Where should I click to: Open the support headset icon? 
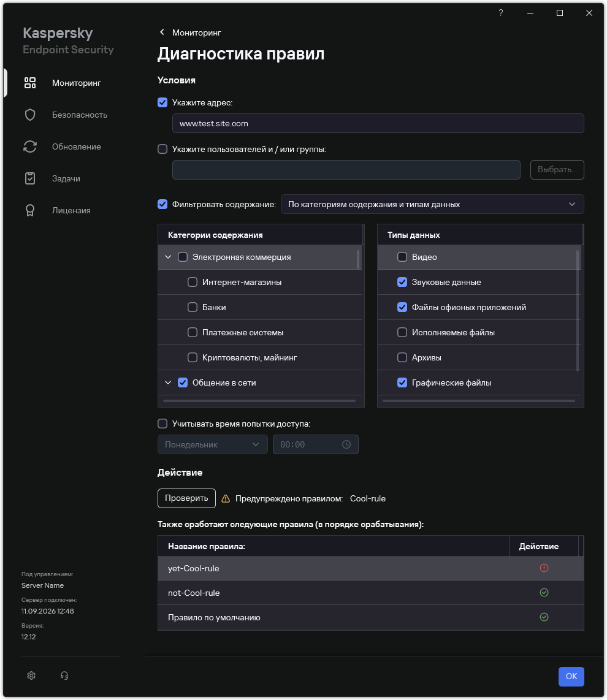[x=64, y=675]
